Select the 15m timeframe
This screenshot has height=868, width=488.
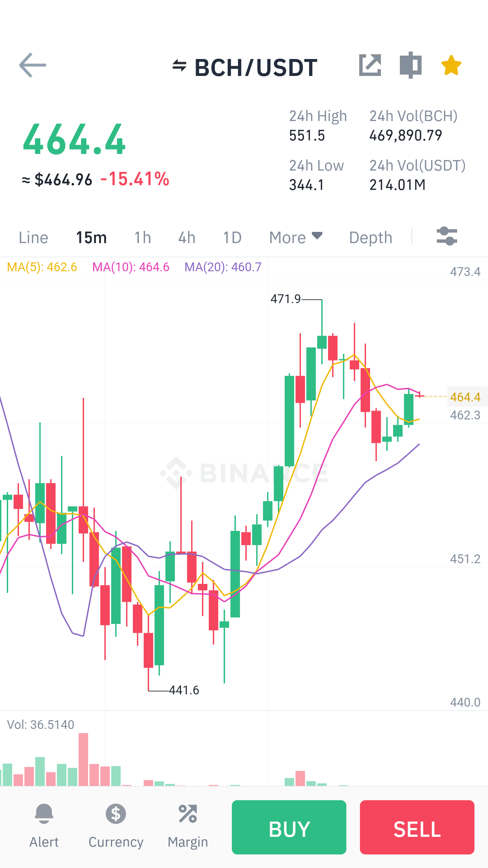(x=91, y=237)
